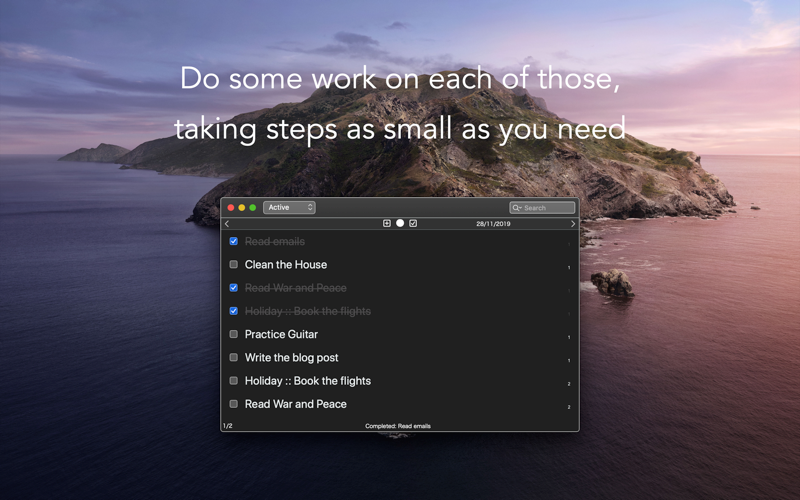The width and height of the screenshot is (800, 500).
Task: Go to previous page with left arrow
Action: (227, 224)
